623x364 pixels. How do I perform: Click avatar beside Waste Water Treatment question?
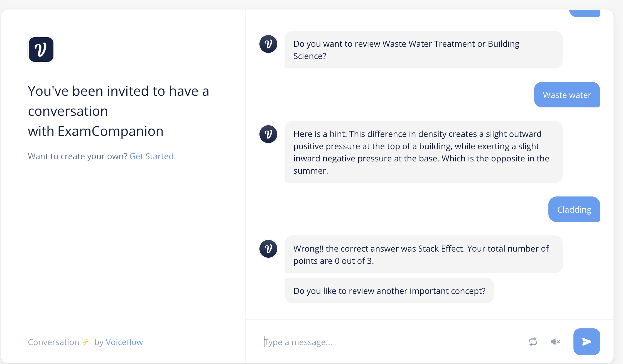click(268, 44)
